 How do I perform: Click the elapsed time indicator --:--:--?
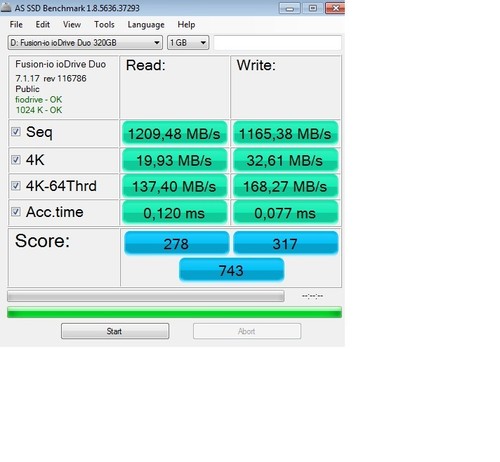tap(312, 296)
